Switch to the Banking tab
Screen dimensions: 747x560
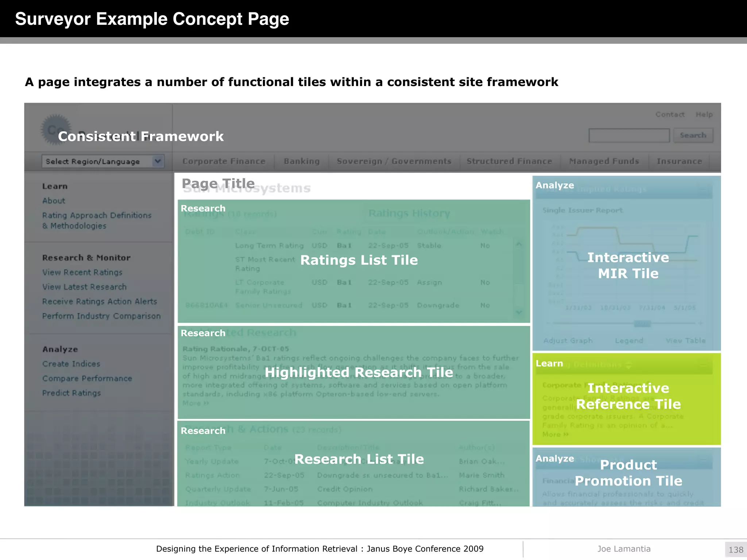point(302,161)
